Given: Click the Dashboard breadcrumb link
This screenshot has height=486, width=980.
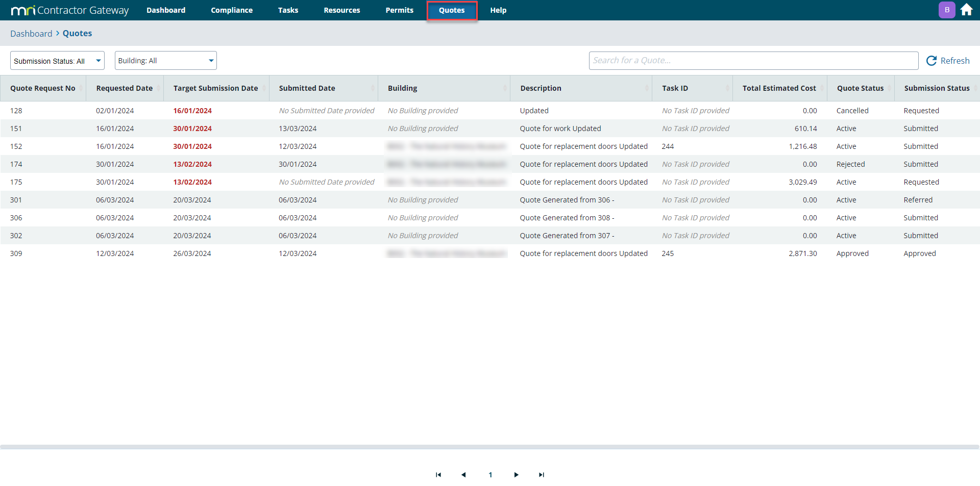Looking at the screenshot, I should [x=31, y=34].
